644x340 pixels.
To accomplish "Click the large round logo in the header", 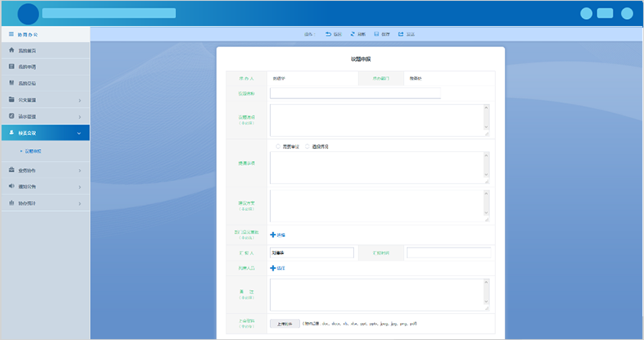I will [28, 14].
